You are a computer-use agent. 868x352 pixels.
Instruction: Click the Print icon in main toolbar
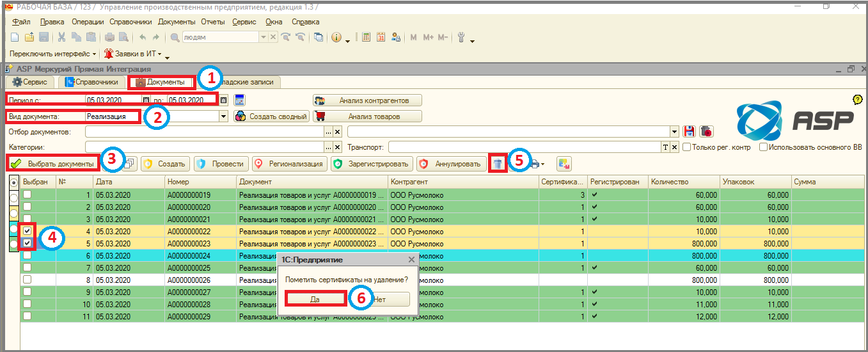pyautogui.click(x=109, y=37)
